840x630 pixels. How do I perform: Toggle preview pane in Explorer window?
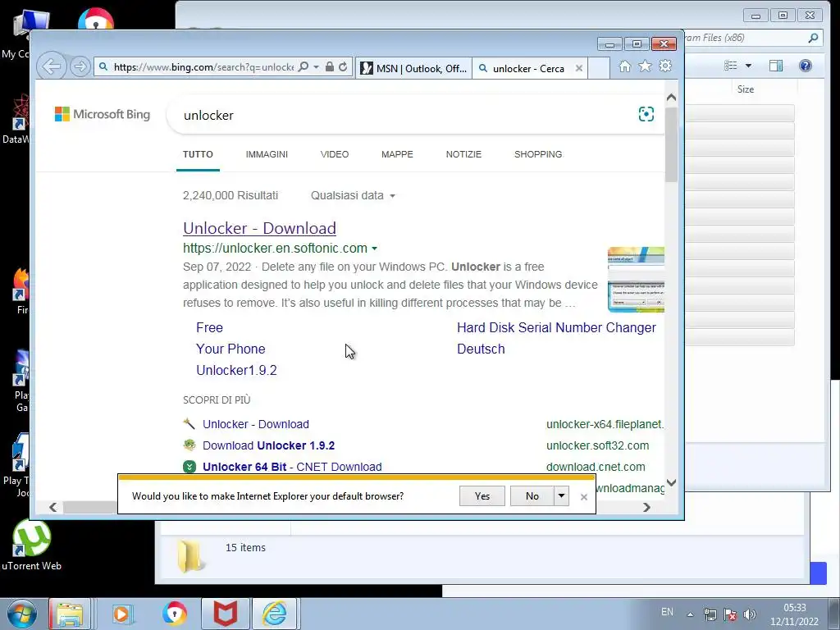coord(776,66)
